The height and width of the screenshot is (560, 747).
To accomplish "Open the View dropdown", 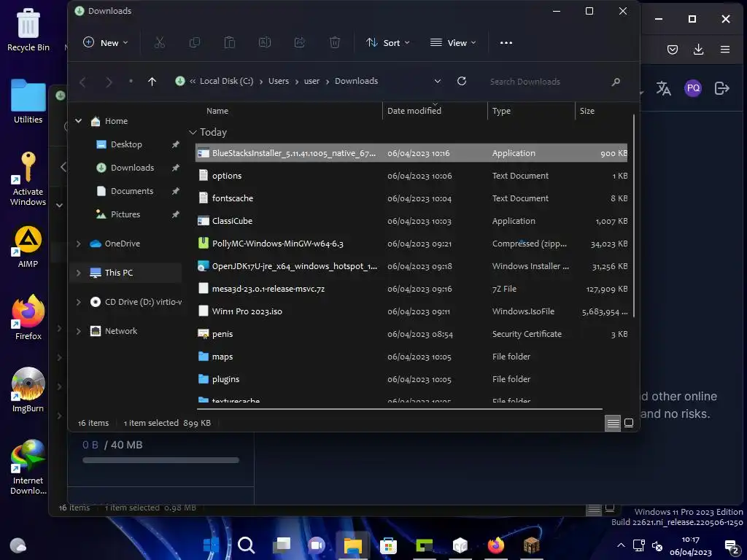I will (452, 42).
